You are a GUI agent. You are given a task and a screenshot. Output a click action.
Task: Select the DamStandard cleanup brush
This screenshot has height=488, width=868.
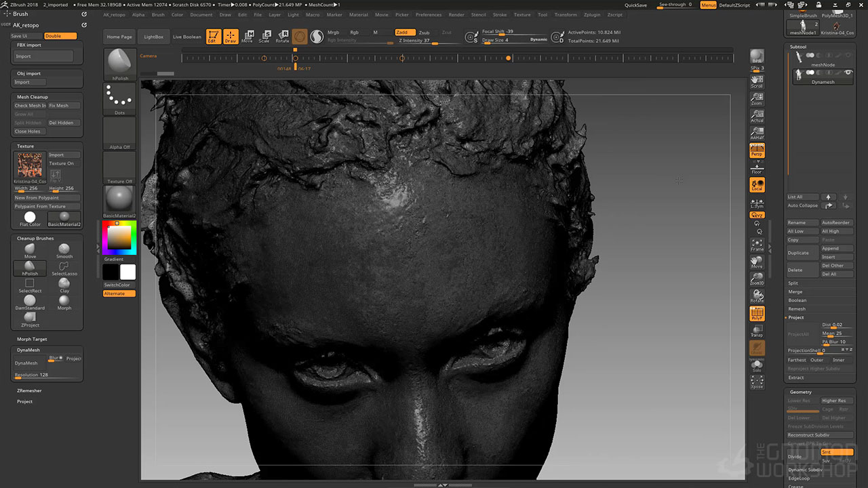pyautogui.click(x=30, y=301)
